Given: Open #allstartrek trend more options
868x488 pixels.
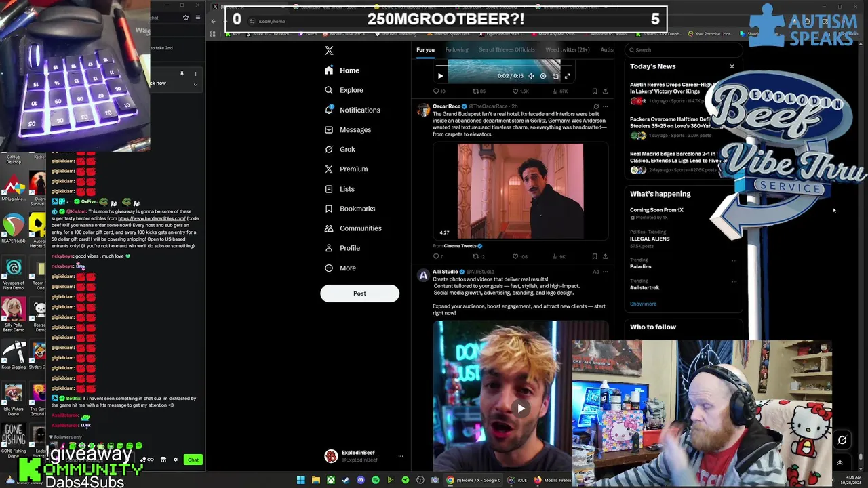Looking at the screenshot, I should [x=734, y=281].
